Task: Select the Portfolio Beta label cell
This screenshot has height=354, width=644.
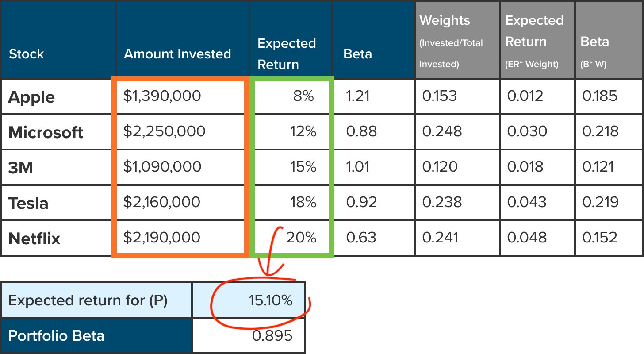Action: click(96, 336)
